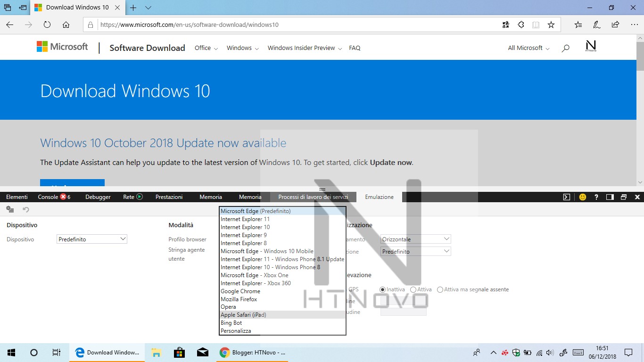Choose Bing Bot profile

(283, 323)
